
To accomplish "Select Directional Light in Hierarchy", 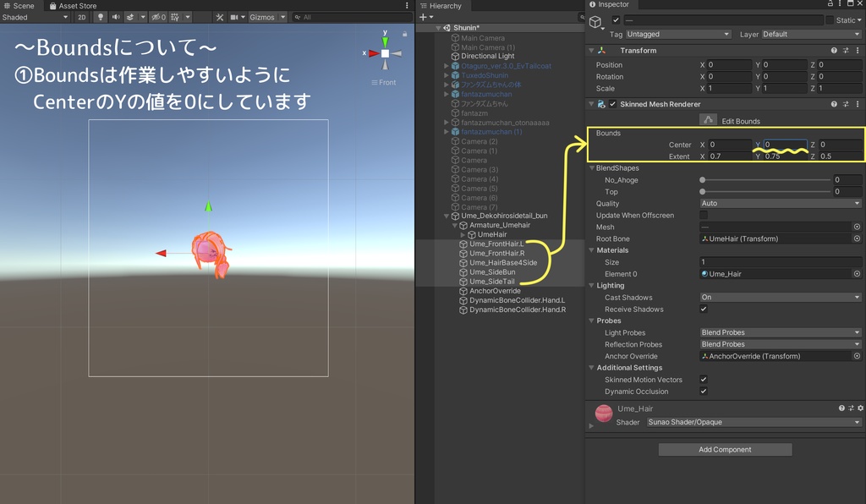I will point(488,57).
